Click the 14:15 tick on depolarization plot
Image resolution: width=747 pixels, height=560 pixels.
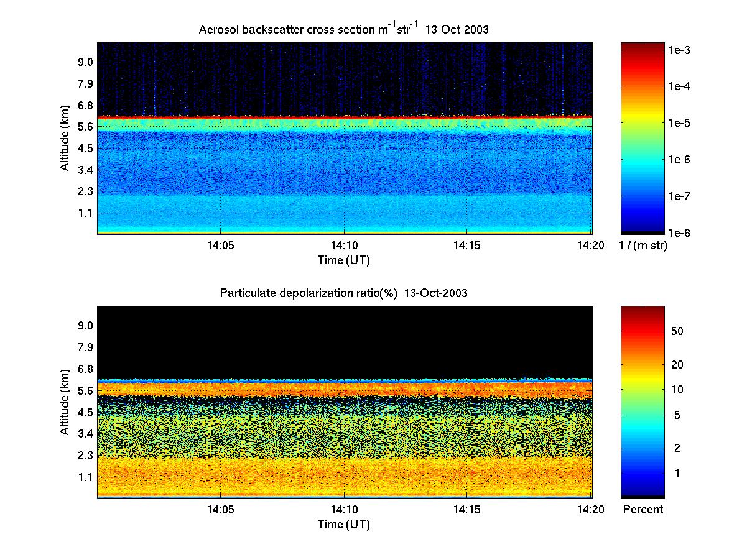[x=466, y=509]
